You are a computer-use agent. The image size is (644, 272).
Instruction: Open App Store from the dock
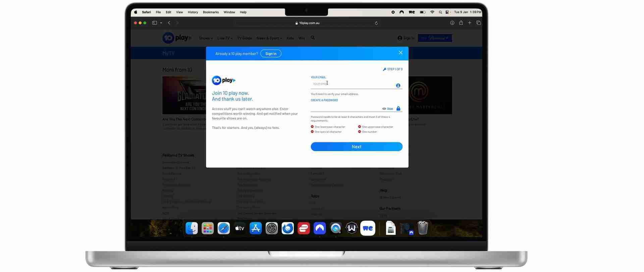pos(256,228)
